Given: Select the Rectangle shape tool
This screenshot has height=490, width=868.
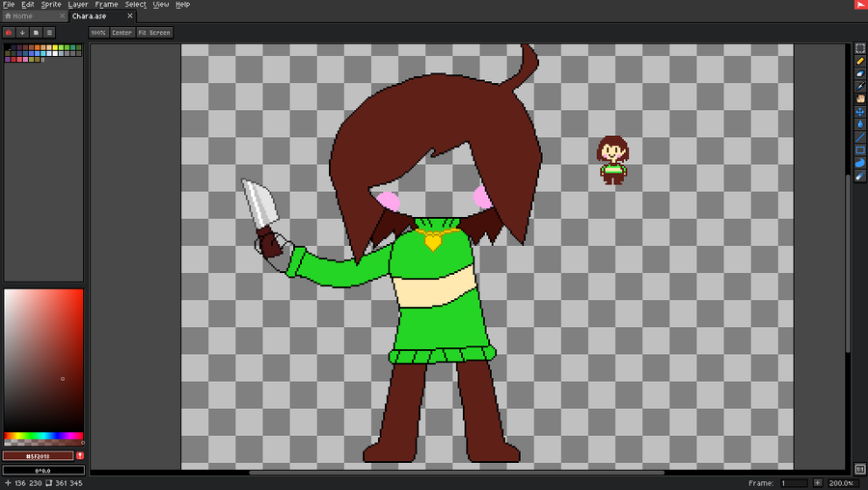Looking at the screenshot, I should [859, 150].
